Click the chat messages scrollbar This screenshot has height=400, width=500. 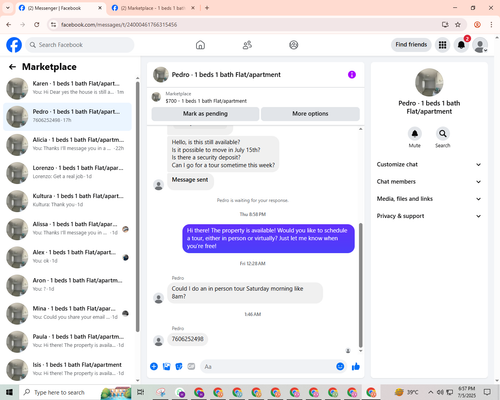(360, 285)
